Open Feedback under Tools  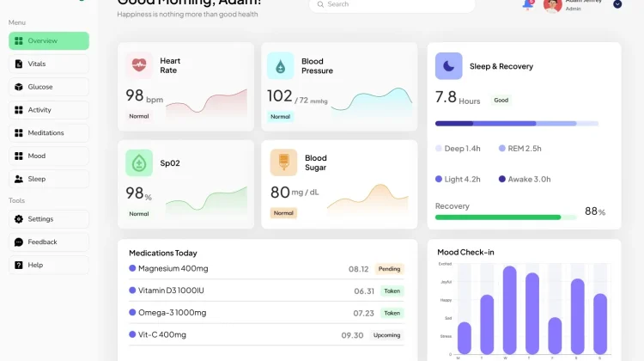click(x=49, y=242)
